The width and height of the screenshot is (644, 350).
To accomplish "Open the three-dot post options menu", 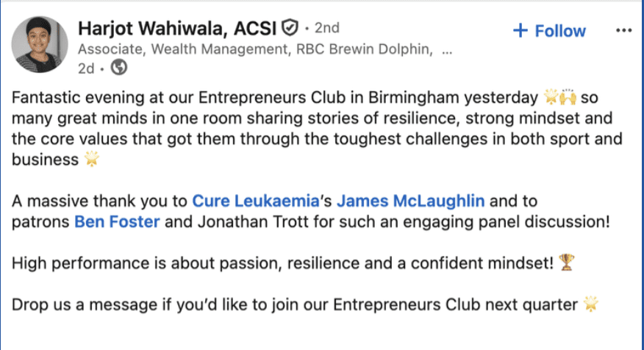I will [623, 31].
